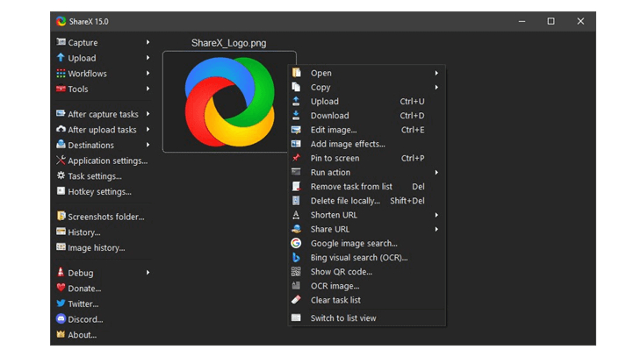The height and width of the screenshot is (364, 641).
Task: Choose Edit image... from the context menu
Action: 367,130
